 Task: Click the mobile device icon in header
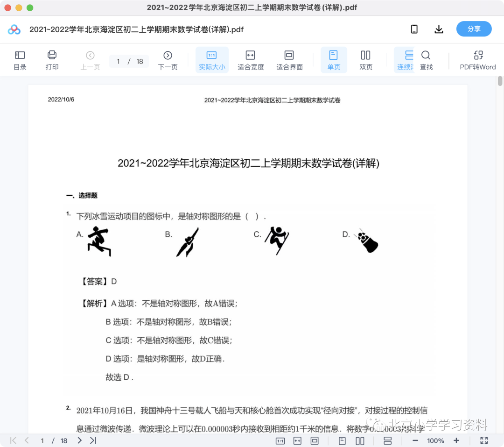[x=414, y=29]
